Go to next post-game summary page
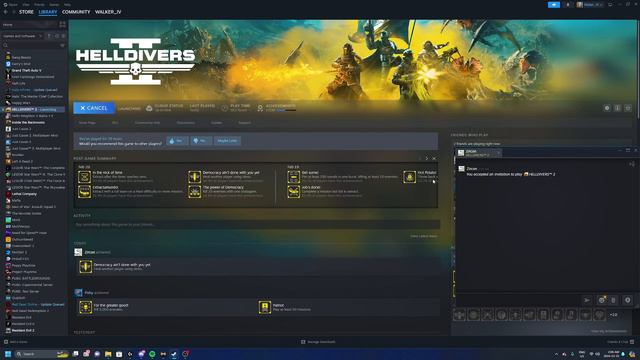 click(x=427, y=158)
